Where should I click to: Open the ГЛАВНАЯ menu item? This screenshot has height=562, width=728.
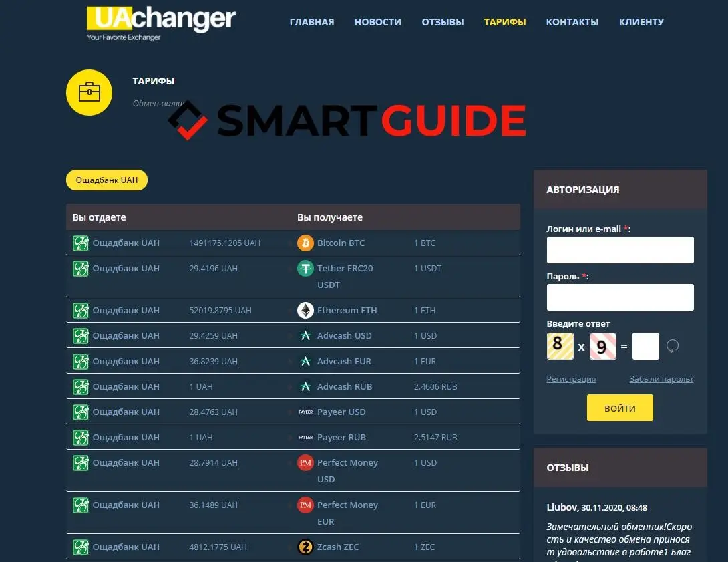[x=311, y=21]
